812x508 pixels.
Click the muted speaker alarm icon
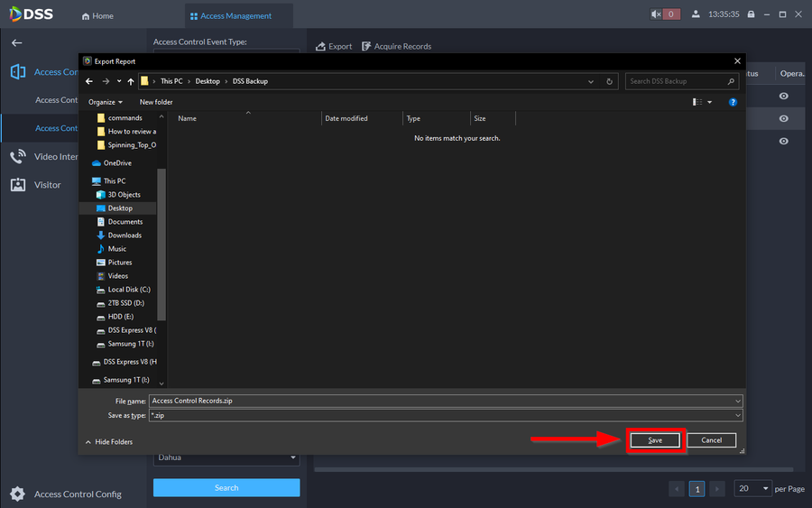click(656, 15)
